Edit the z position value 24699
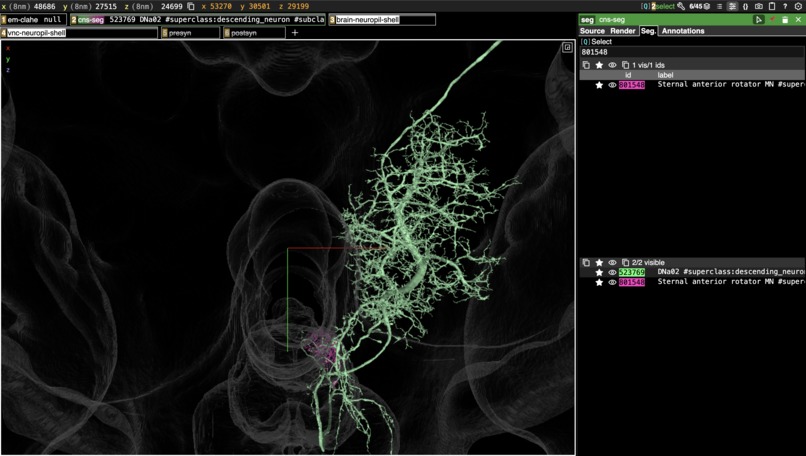Viewport: 806px width, 456px height. [172, 7]
